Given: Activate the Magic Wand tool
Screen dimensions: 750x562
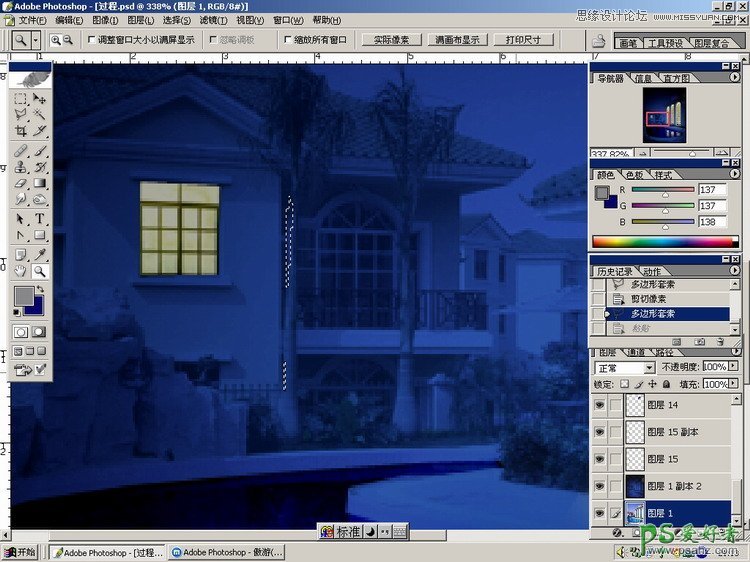Looking at the screenshot, I should pos(40,115).
